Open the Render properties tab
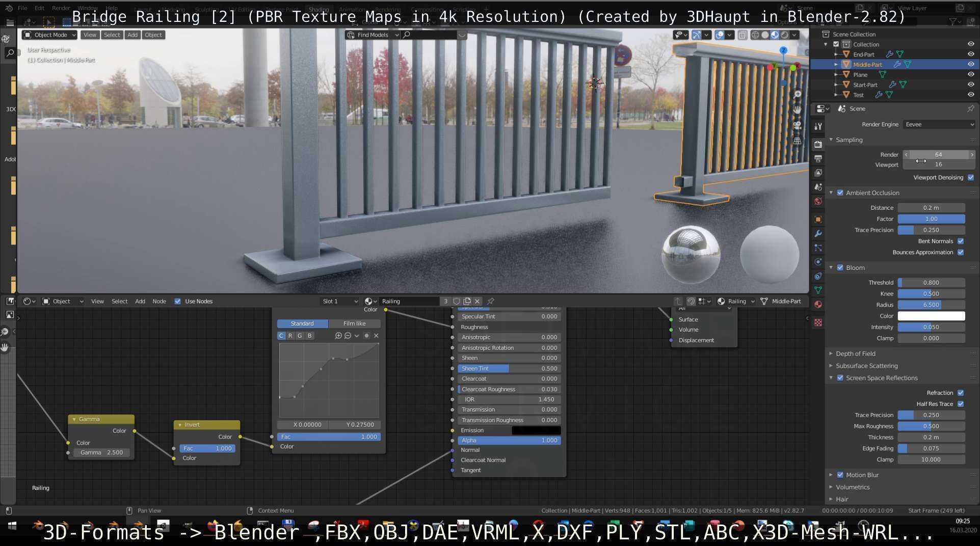 (818, 144)
